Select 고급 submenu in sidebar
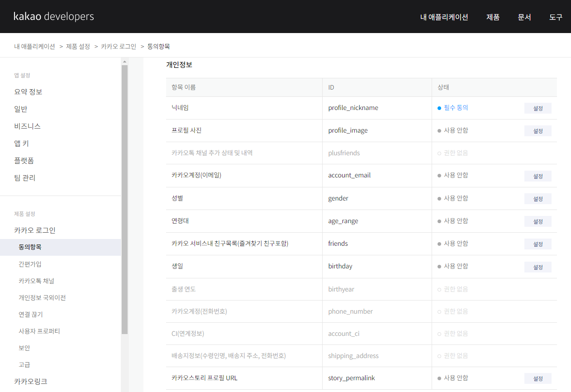This screenshot has width=571, height=392. pos(24,364)
